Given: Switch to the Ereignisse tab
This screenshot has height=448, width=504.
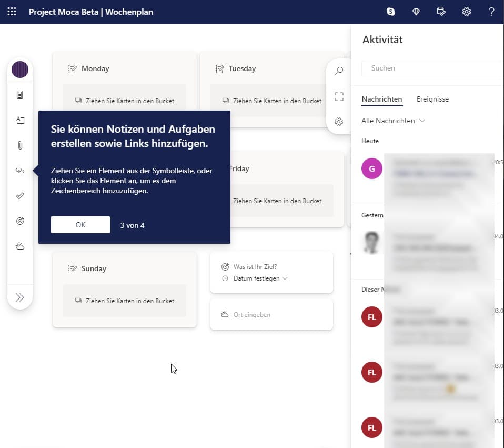Looking at the screenshot, I should (x=432, y=99).
